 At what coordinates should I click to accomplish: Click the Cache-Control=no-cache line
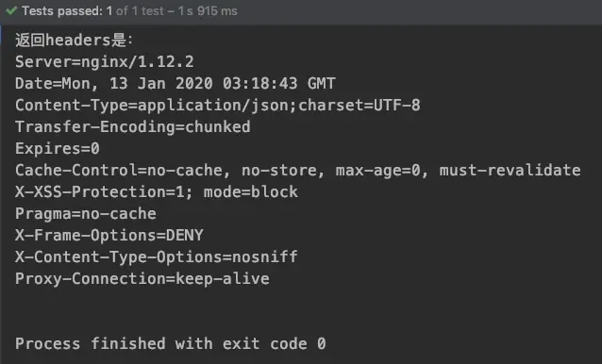pyautogui.click(x=298, y=171)
